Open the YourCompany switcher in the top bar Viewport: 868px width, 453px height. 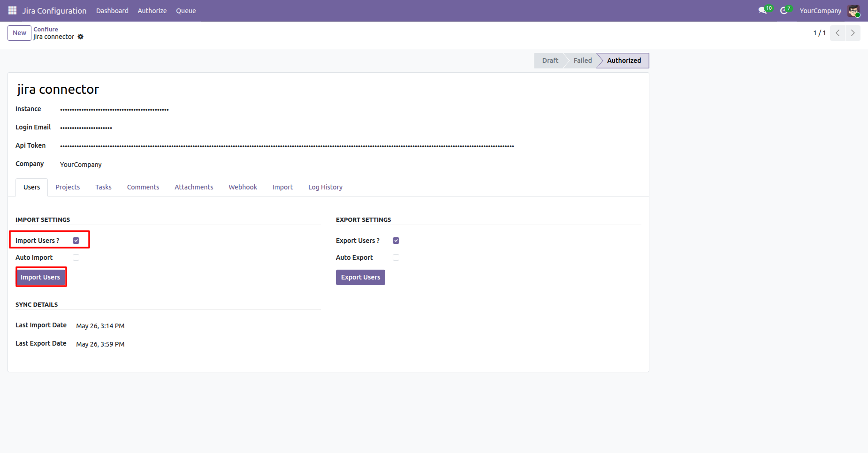coord(821,11)
